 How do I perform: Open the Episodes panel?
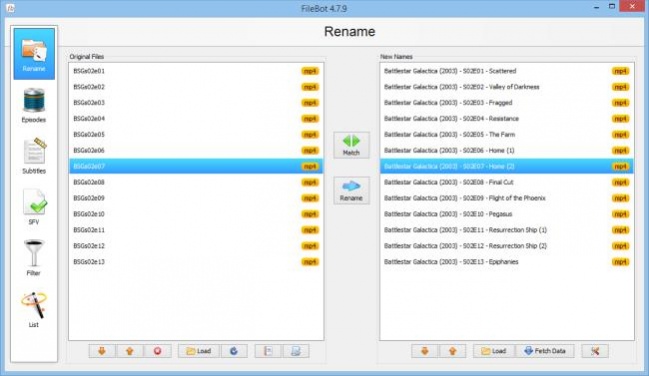tap(34, 106)
